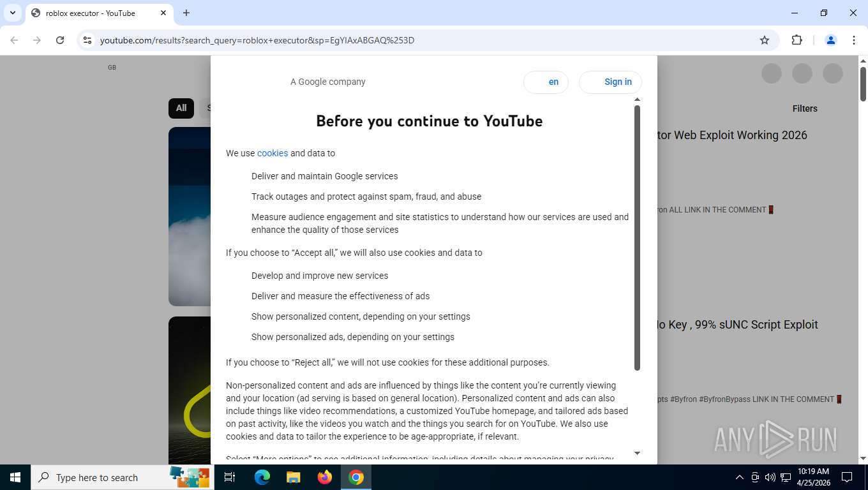This screenshot has width=868, height=490.
Task: Click the browser Back arrow
Action: pyautogui.click(x=14, y=40)
